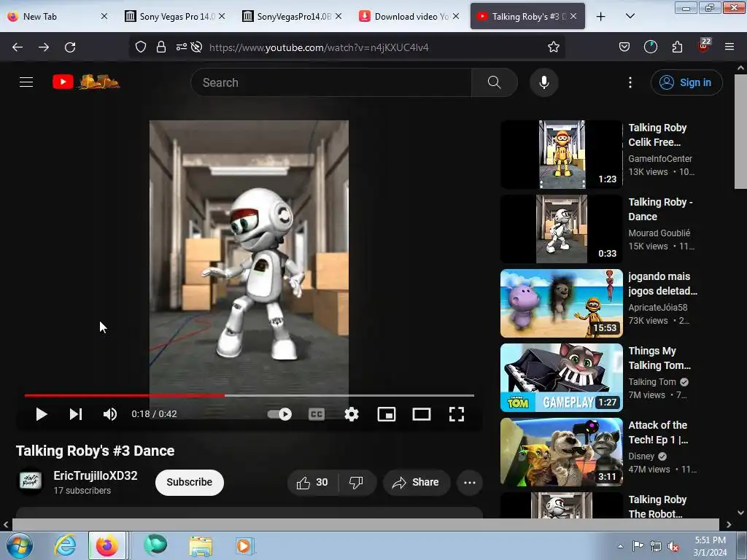Go back in browser history

18,47
